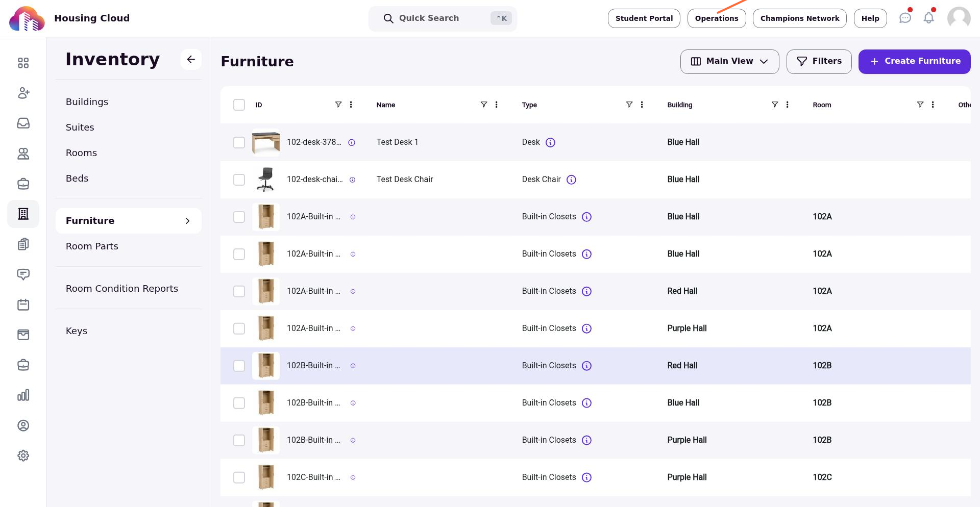The height and width of the screenshot is (507, 980).
Task: Open the Type column options menu
Action: pos(642,105)
